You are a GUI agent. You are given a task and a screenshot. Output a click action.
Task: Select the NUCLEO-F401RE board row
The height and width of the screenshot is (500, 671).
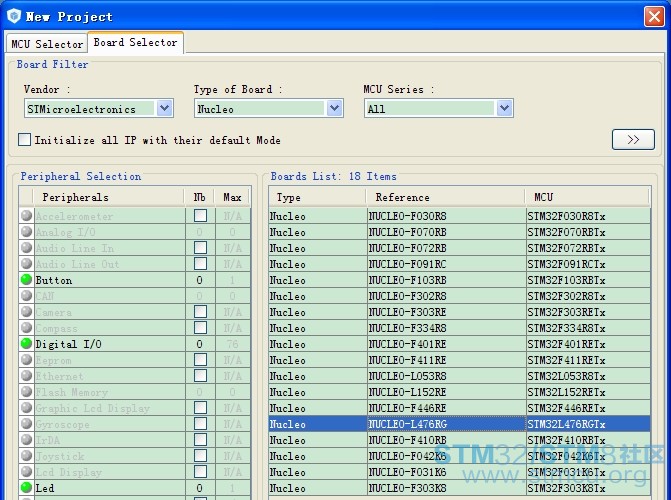point(460,344)
